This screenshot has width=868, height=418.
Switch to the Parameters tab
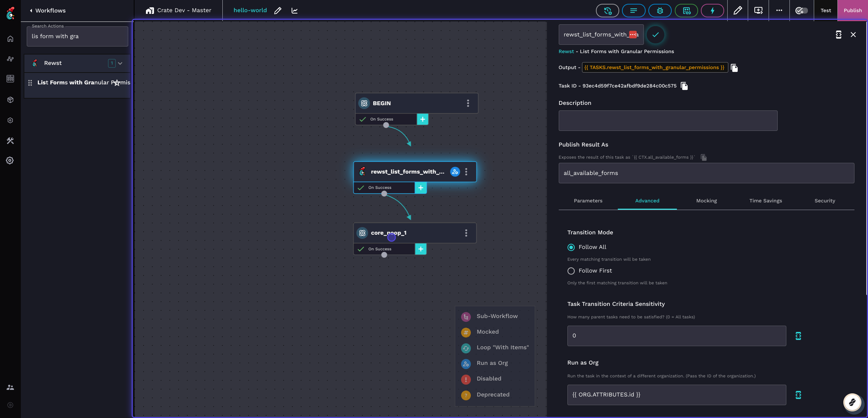pos(588,201)
